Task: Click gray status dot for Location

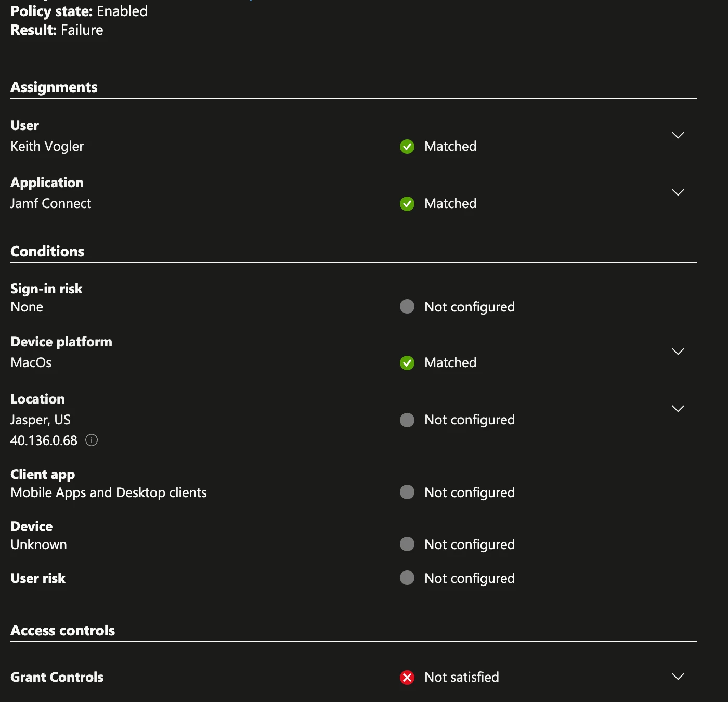Action: point(407,420)
